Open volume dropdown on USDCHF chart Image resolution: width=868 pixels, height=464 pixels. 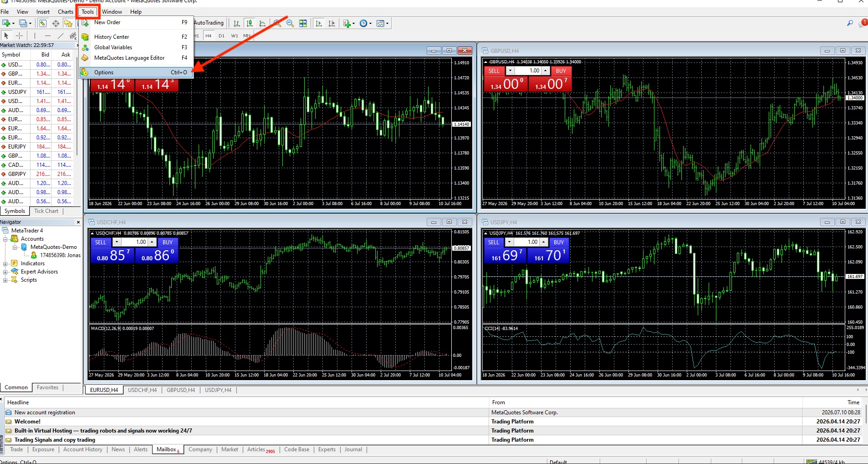click(117, 242)
